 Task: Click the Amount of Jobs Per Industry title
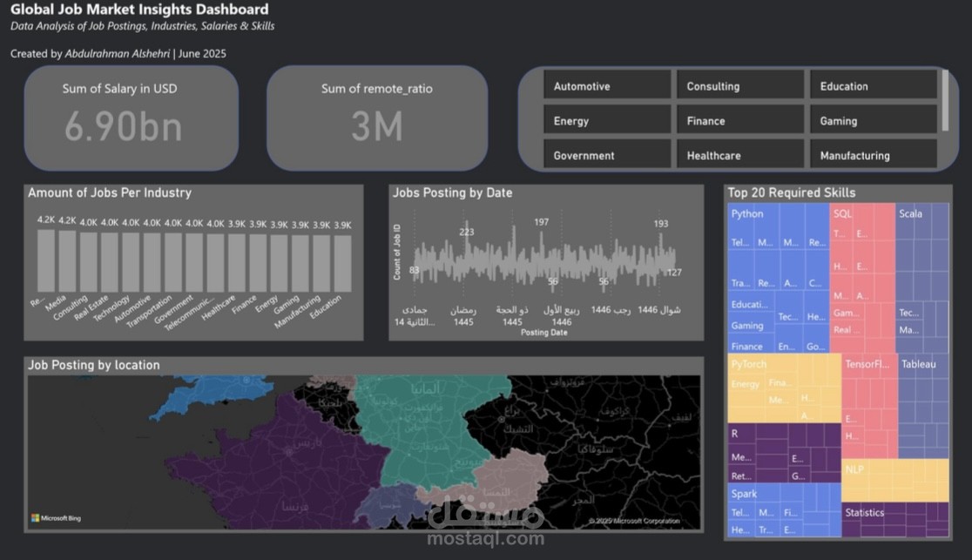point(110,192)
